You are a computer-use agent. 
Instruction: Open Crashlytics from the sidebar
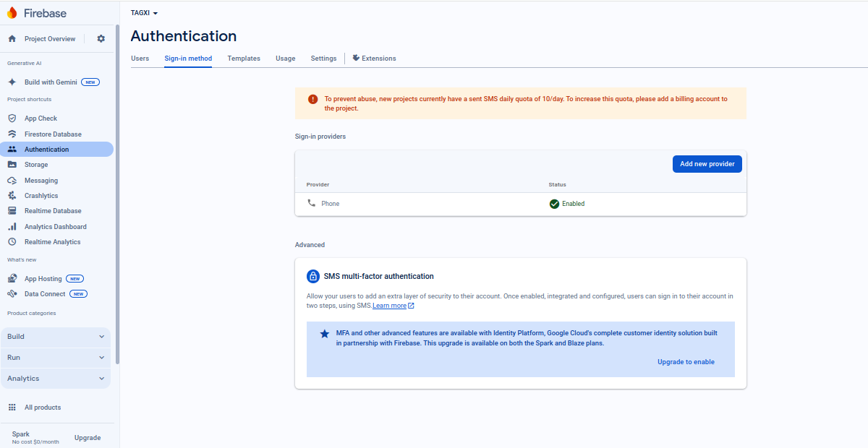tap(43, 195)
